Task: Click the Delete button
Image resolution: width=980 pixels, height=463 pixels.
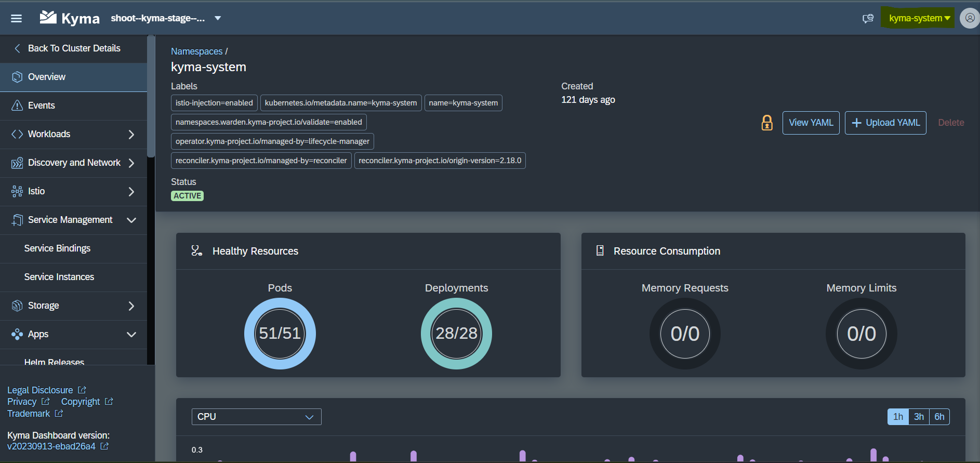Action: (x=951, y=123)
